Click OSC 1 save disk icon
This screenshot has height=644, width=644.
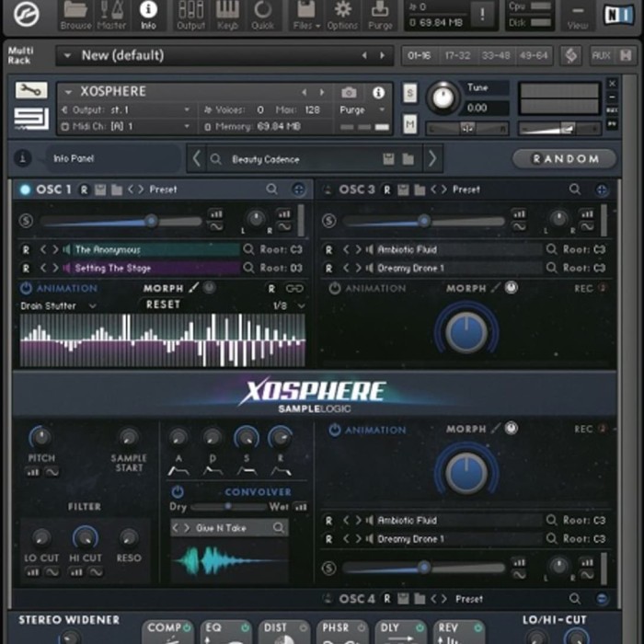pyautogui.click(x=100, y=190)
